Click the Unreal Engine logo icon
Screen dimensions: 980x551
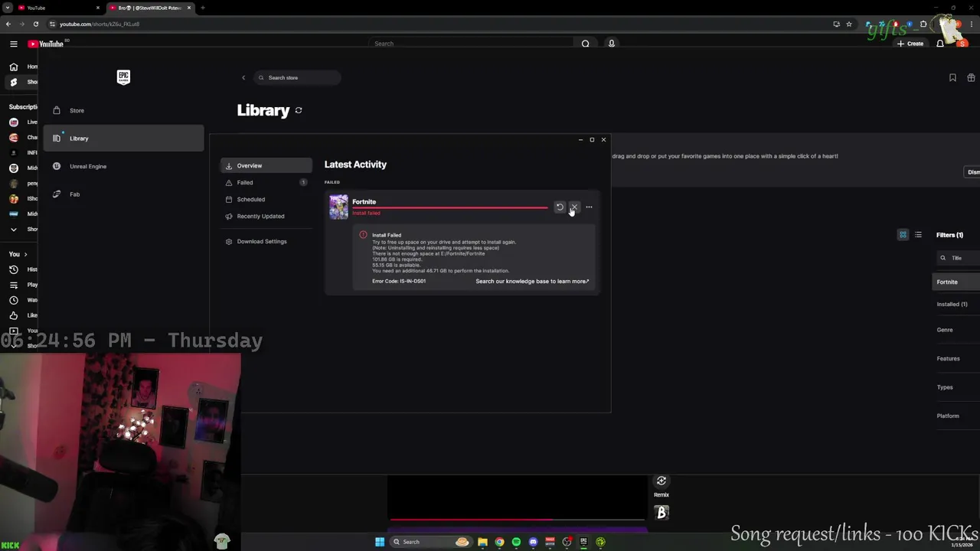(56, 166)
